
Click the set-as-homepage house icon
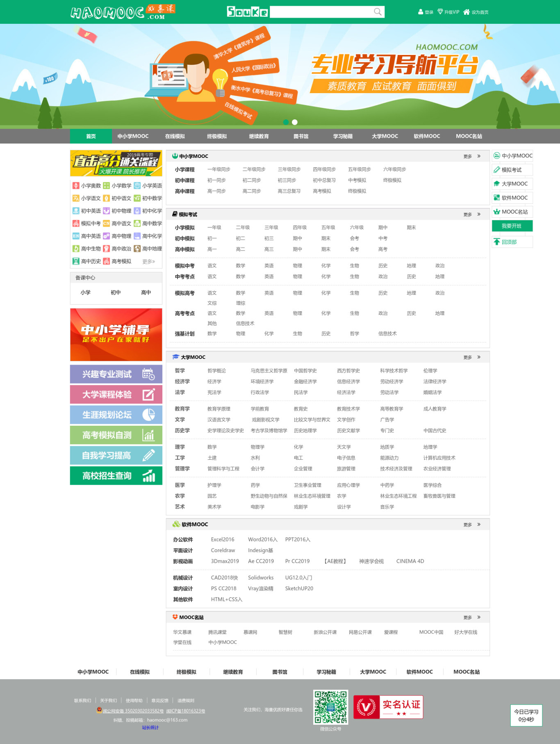(x=467, y=12)
